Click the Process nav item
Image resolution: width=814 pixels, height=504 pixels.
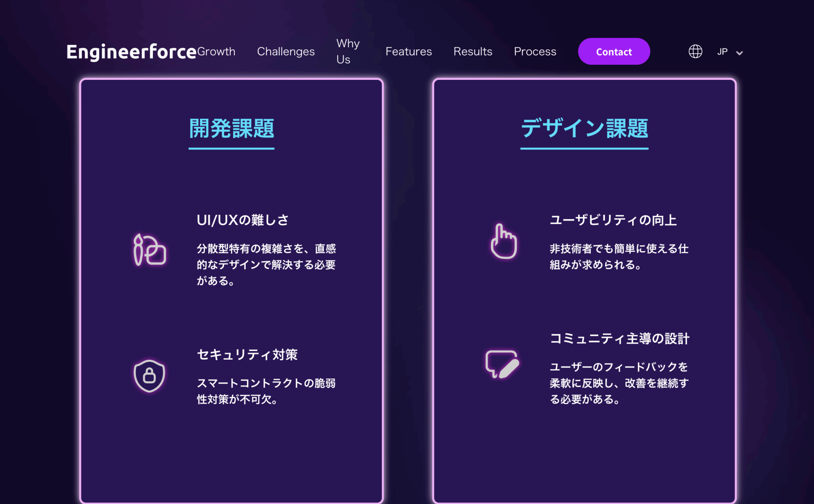coord(535,51)
